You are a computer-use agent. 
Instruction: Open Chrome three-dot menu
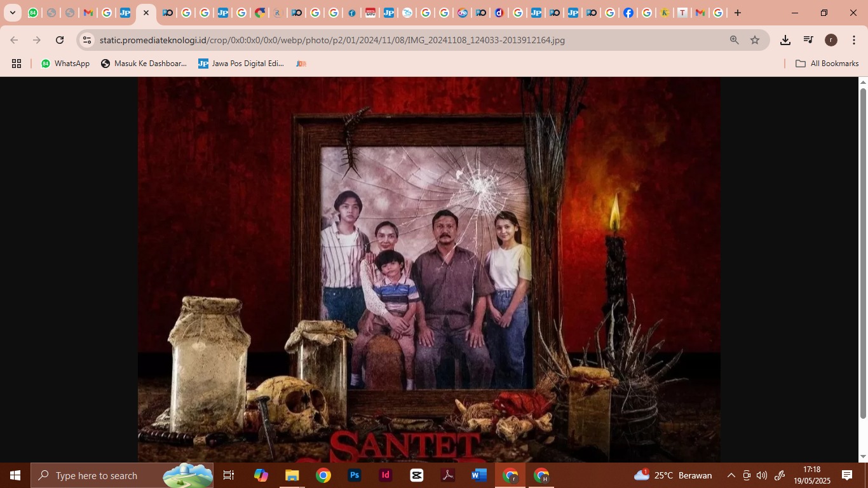[854, 40]
